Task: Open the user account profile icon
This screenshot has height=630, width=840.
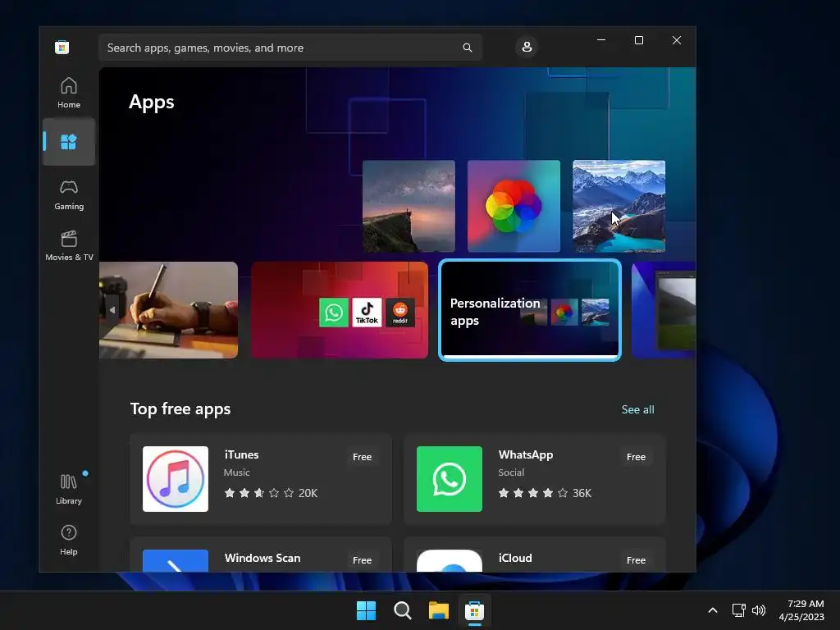Action: [x=527, y=47]
